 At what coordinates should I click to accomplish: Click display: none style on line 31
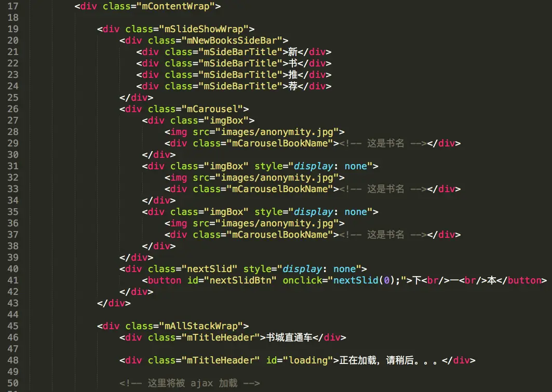tap(331, 167)
